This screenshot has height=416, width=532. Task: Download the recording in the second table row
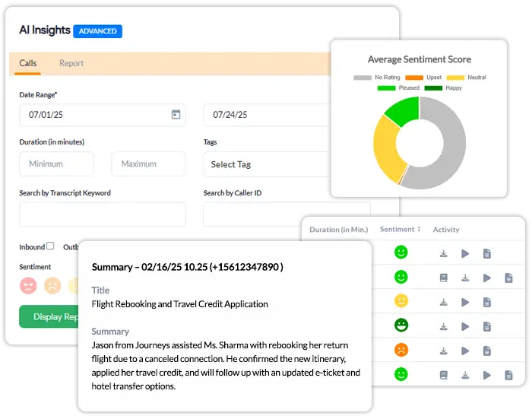pyautogui.click(x=465, y=278)
